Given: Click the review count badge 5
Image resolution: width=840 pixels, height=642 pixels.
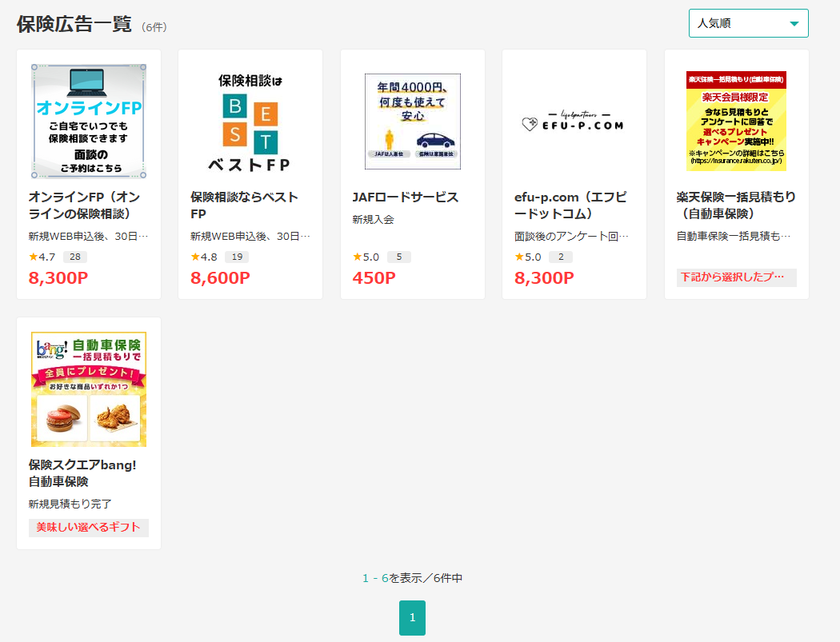Looking at the screenshot, I should (x=399, y=257).
